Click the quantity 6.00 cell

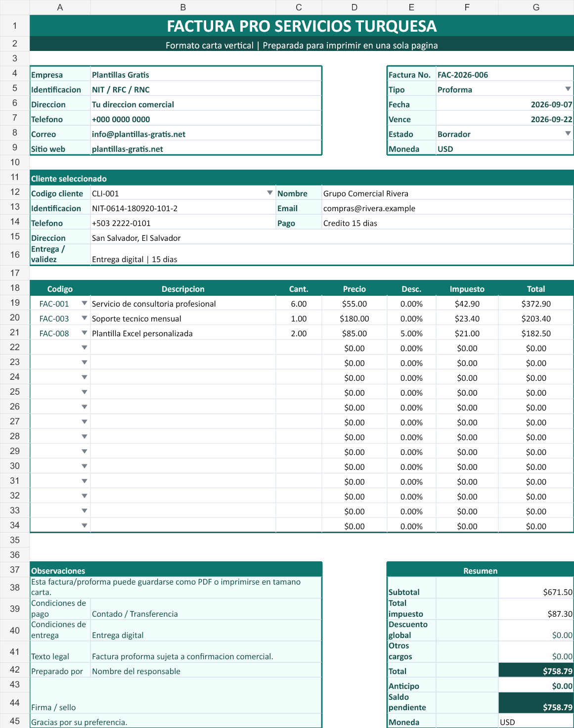pyautogui.click(x=299, y=304)
